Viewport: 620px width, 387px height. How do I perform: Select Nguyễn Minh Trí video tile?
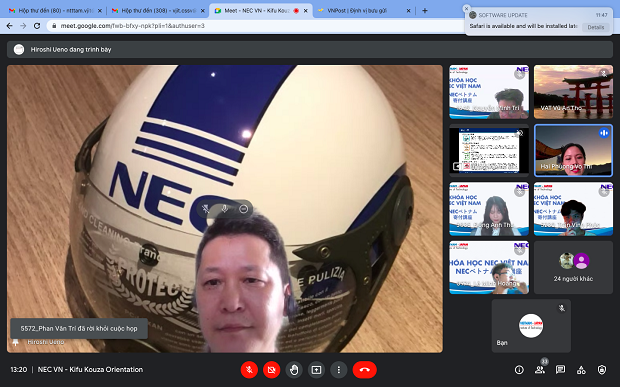point(489,92)
